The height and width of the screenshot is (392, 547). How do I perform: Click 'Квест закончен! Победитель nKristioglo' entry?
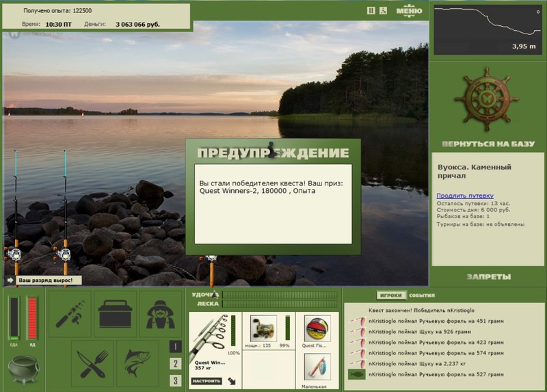click(421, 311)
